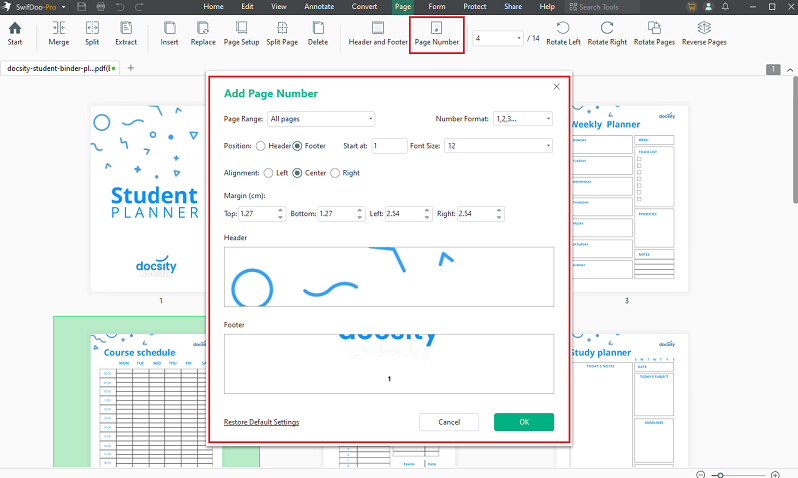The height and width of the screenshot is (478, 798).
Task: Open the Page Range dropdown
Action: (x=321, y=119)
